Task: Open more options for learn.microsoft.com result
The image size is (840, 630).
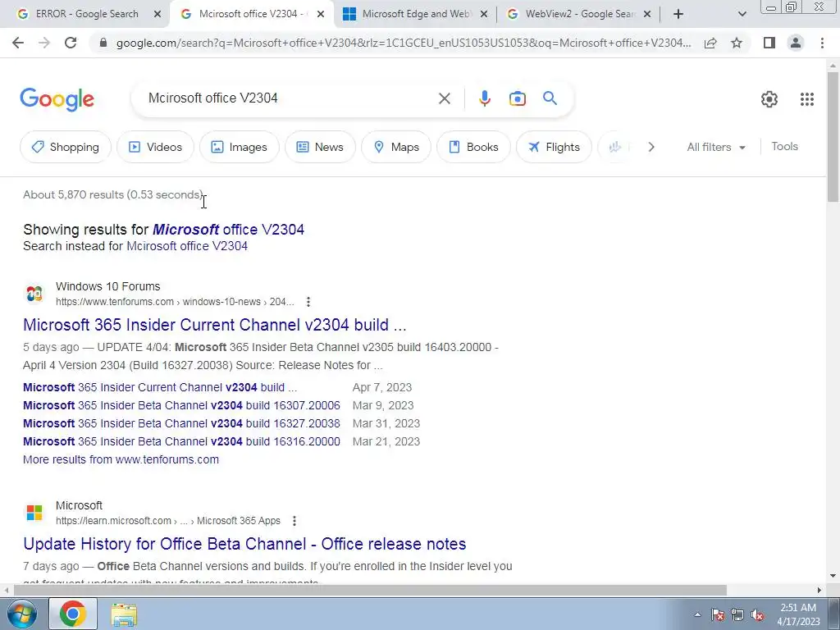Action: (x=294, y=521)
